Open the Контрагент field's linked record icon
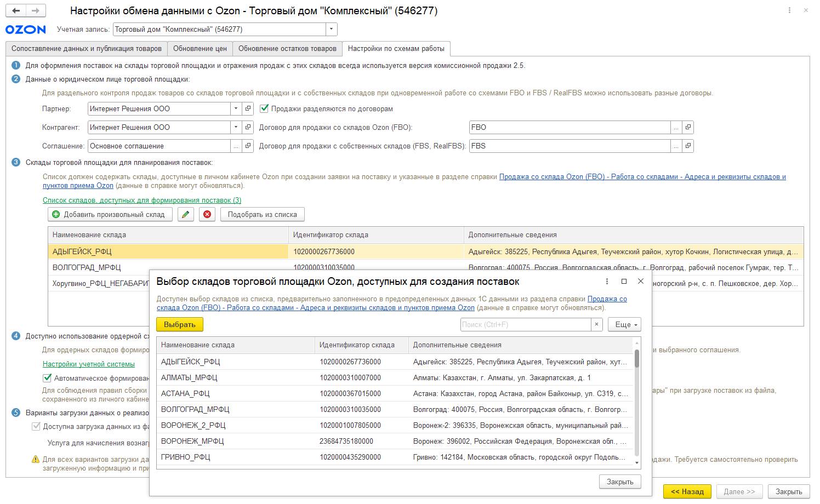Screen dimensions: 820x504 pos(248,127)
